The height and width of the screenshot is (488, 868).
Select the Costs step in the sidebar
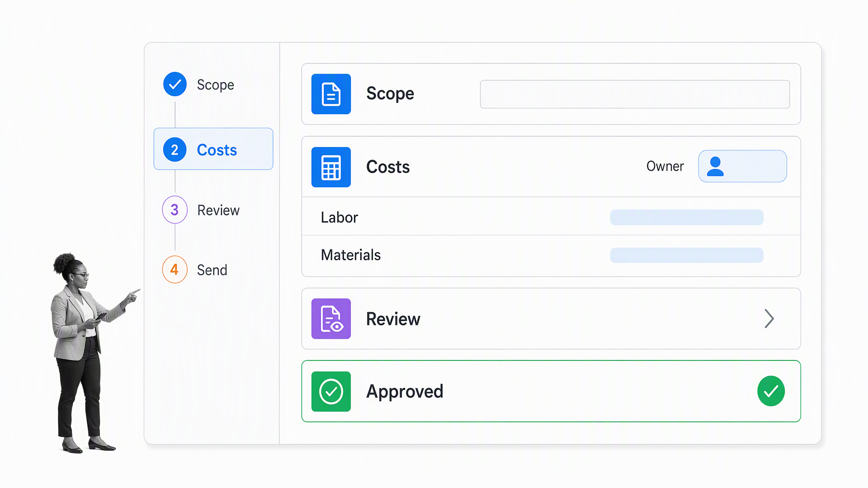pos(213,149)
